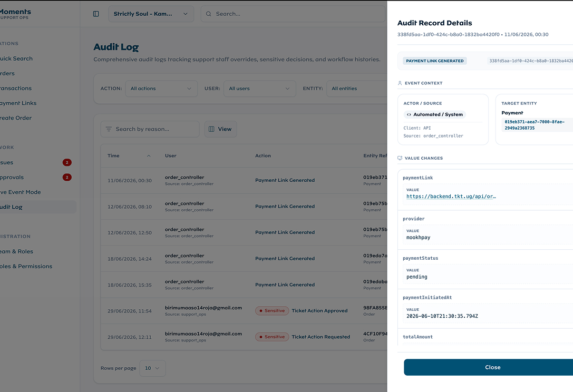This screenshot has height=392, width=573.
Task: Toggle the sidebar panel icon
Action: [x=96, y=14]
